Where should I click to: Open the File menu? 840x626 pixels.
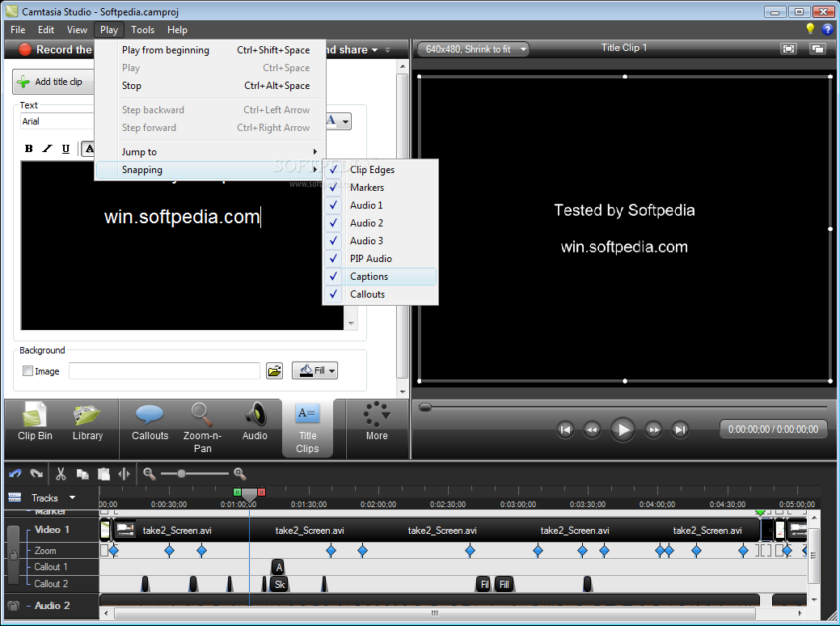pos(18,30)
